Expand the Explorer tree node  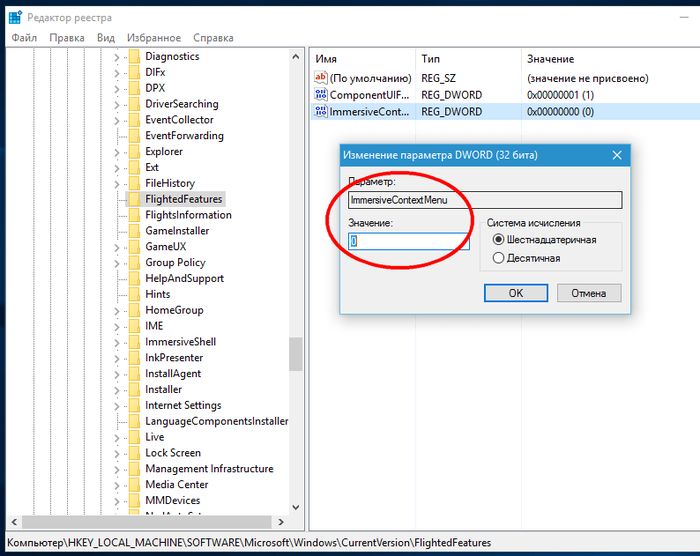click(117, 152)
